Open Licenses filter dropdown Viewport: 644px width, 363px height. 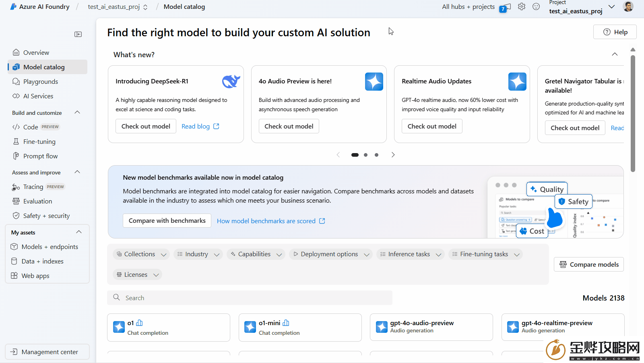click(137, 275)
